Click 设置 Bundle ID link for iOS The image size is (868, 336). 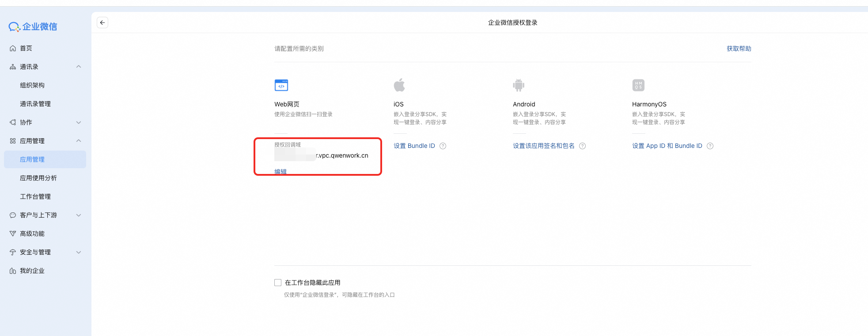(414, 146)
